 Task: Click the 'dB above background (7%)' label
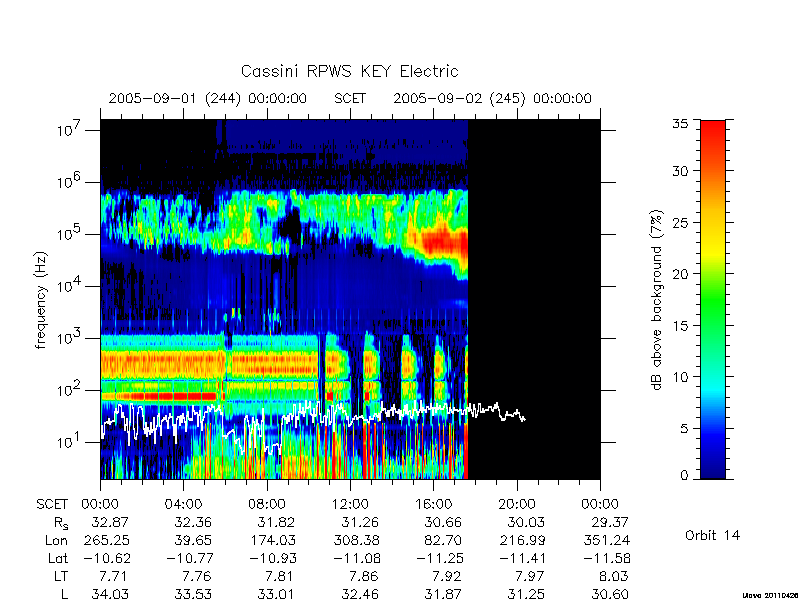tap(657, 300)
